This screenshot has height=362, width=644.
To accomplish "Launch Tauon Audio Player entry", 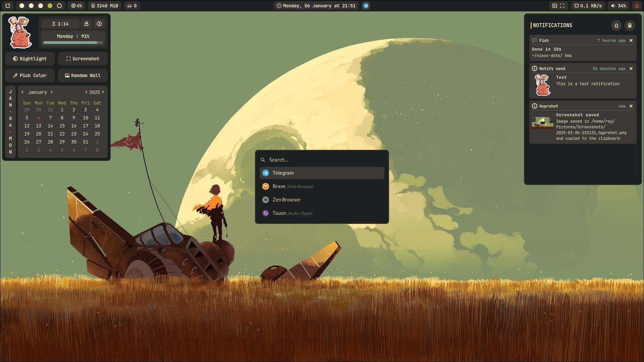I will tap(322, 213).
